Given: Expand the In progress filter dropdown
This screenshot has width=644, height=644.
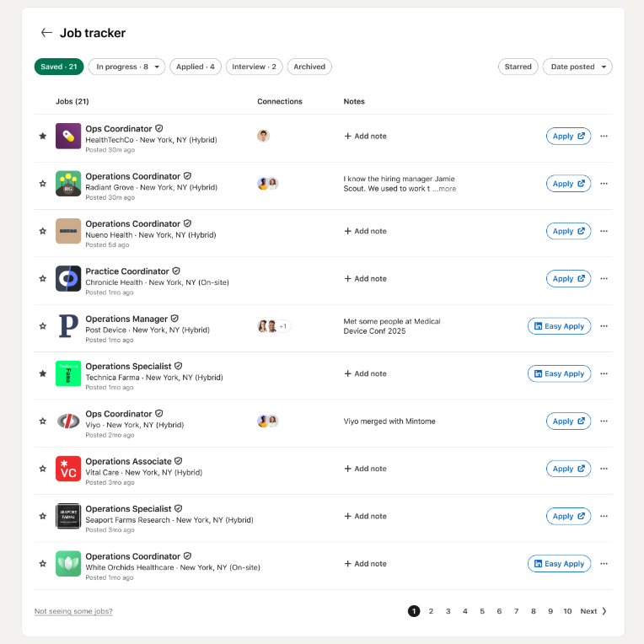Looking at the screenshot, I should (126, 67).
